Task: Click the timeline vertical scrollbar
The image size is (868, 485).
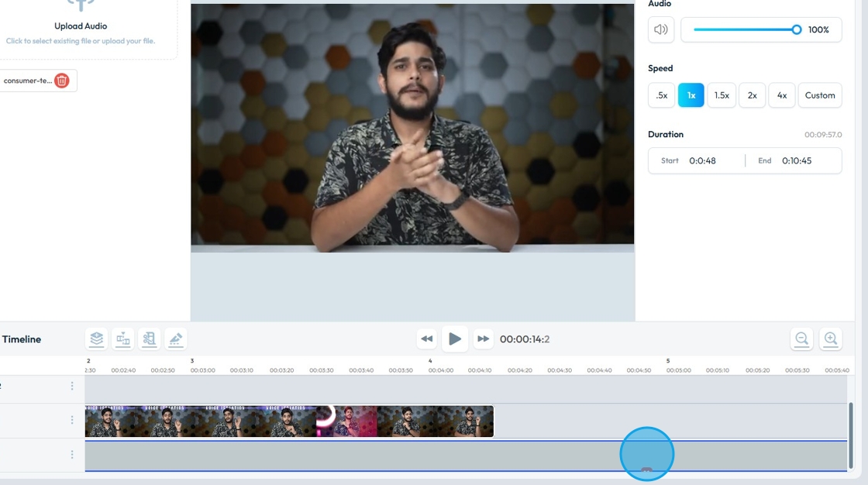Action: click(851, 435)
